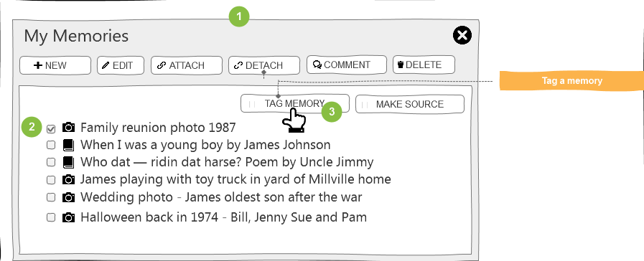
Task: Uncheck Family reunion photo 1987 checkbox
Action: (x=51, y=129)
